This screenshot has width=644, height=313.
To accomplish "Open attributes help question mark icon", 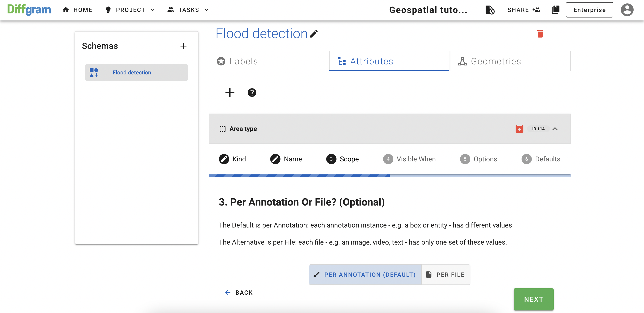I will tap(252, 93).
